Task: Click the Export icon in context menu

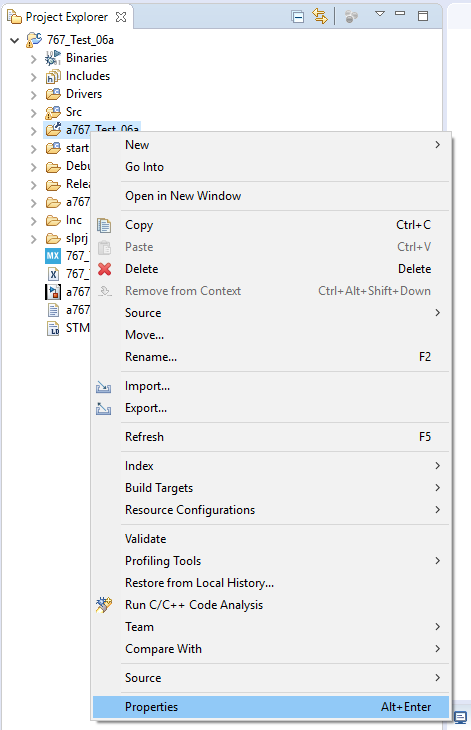Action: click(103, 408)
